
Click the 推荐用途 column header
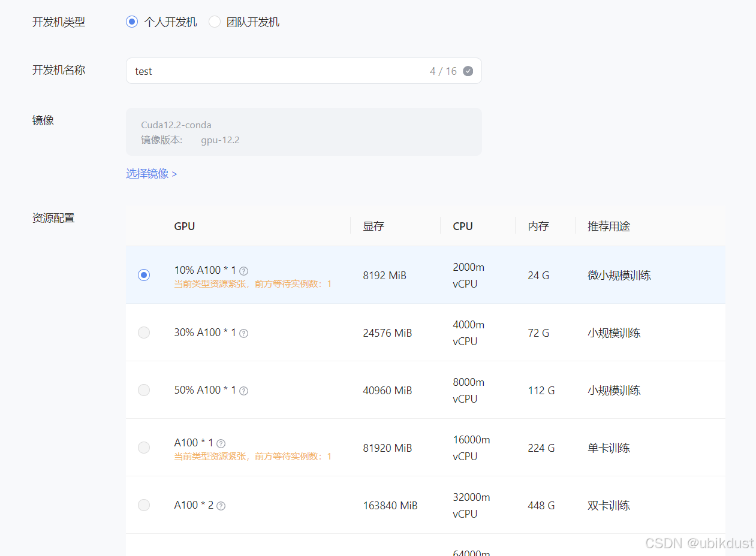click(609, 226)
